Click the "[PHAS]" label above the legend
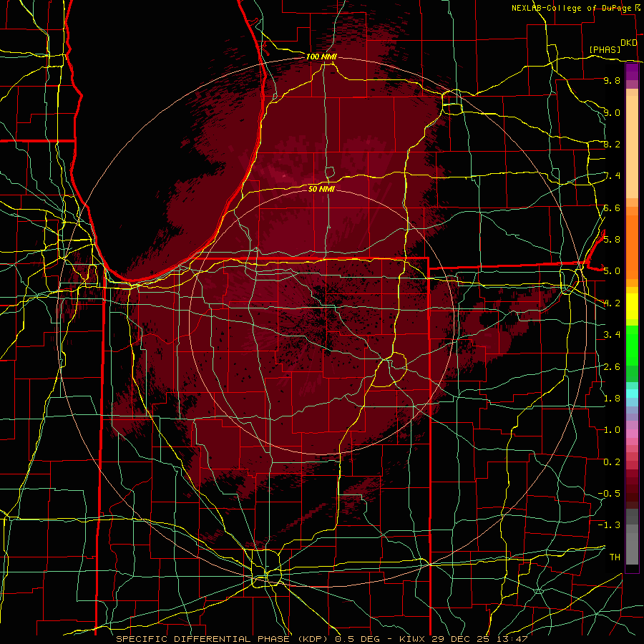The image size is (644, 644). click(x=605, y=49)
